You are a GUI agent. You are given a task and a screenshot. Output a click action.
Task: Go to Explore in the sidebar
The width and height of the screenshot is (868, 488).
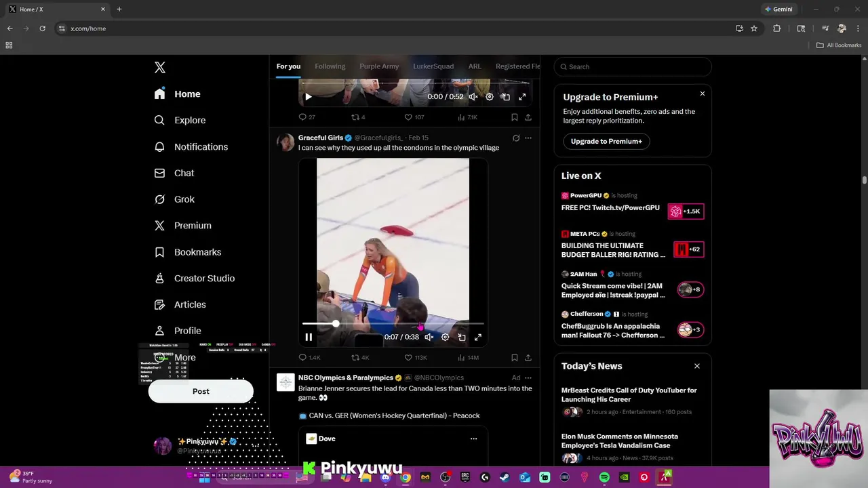180,120
